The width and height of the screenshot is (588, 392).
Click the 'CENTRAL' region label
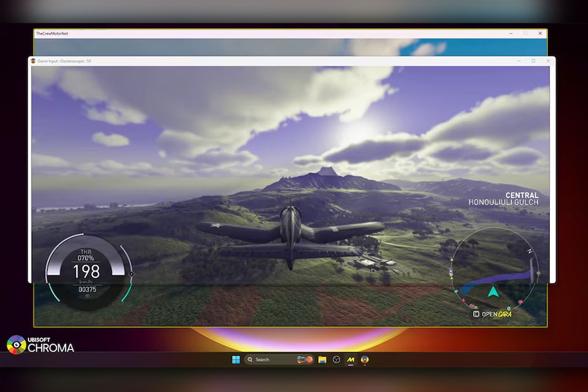coord(522,196)
